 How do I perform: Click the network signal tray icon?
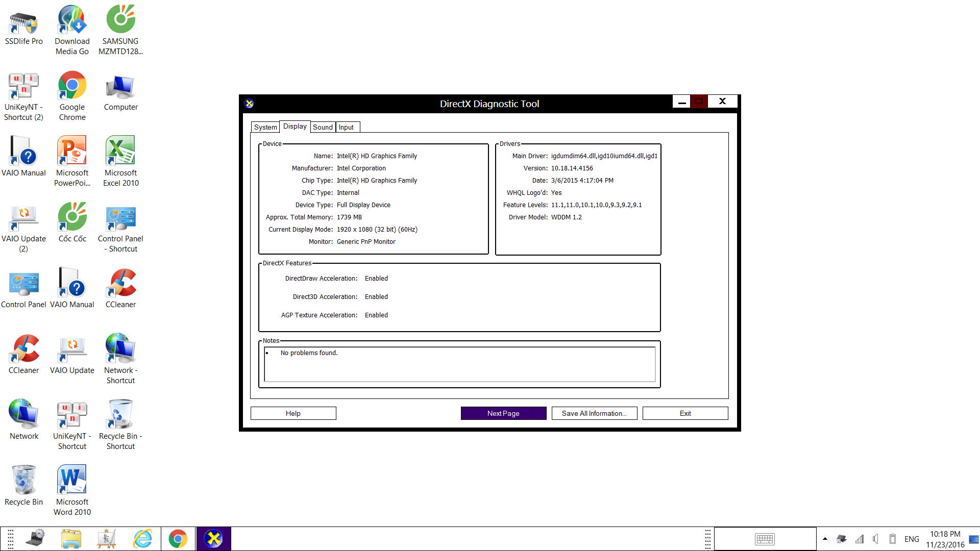tap(860, 539)
